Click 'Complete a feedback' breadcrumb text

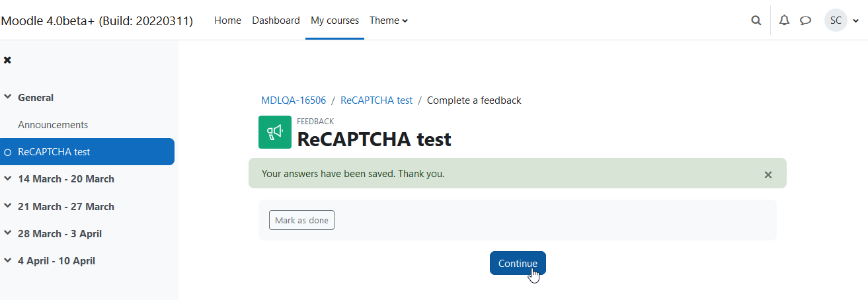tap(474, 100)
